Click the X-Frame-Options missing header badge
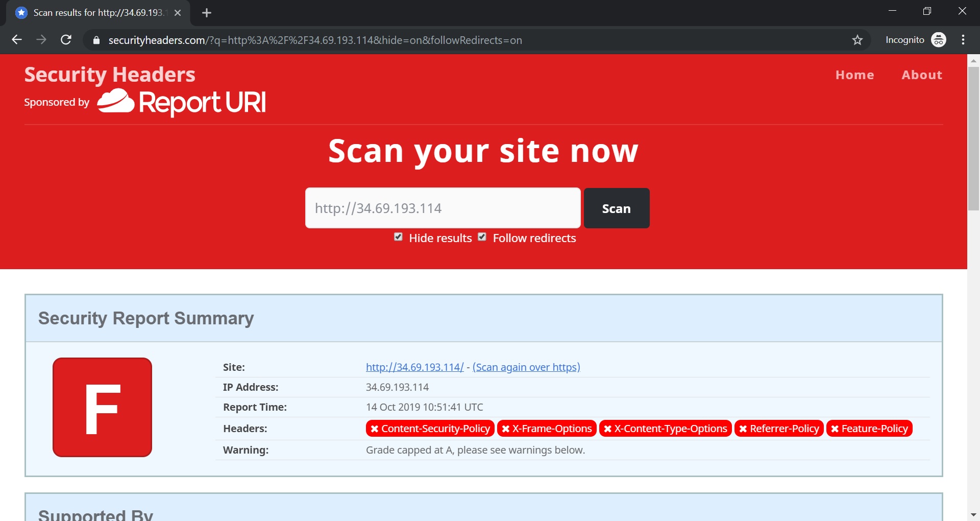The height and width of the screenshot is (521, 980). click(x=547, y=429)
